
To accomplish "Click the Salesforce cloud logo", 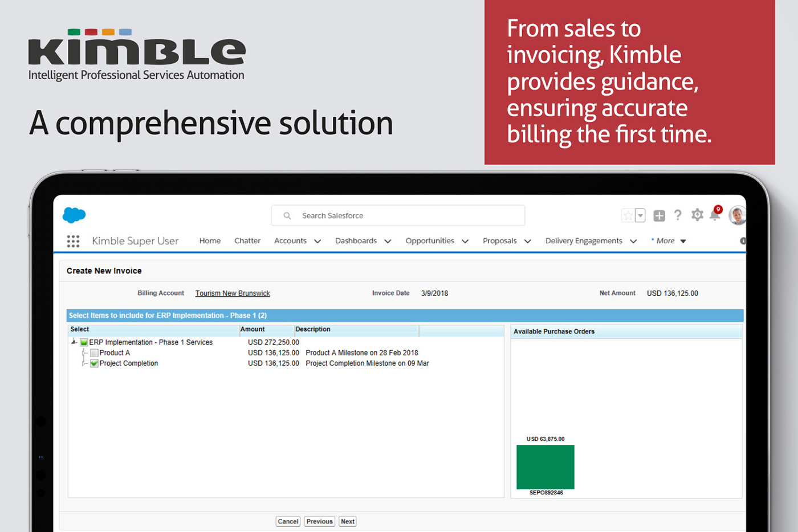I will (74, 215).
